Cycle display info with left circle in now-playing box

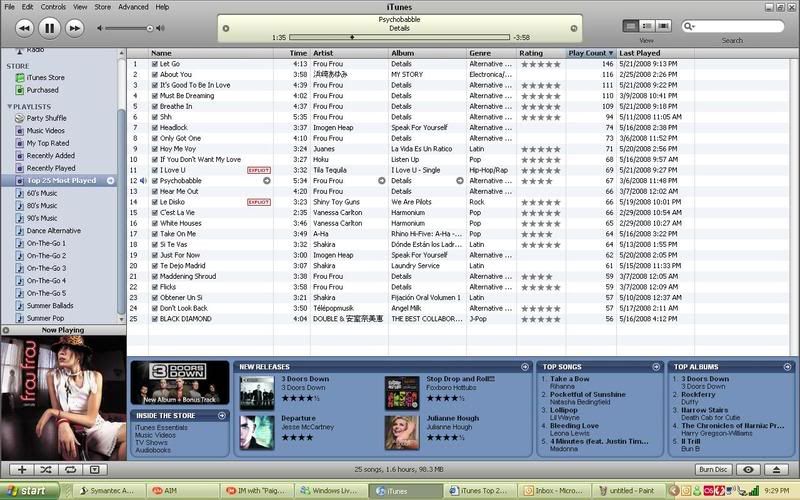[226, 29]
